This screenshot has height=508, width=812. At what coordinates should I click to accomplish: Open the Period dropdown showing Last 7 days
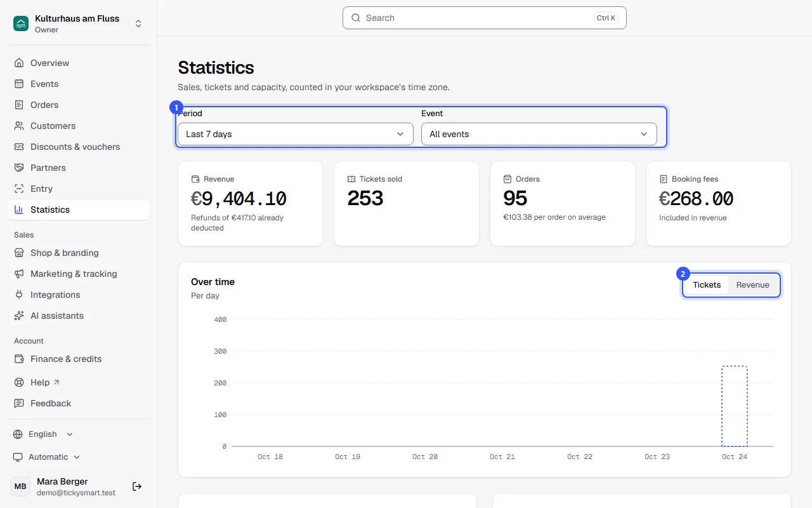point(296,134)
